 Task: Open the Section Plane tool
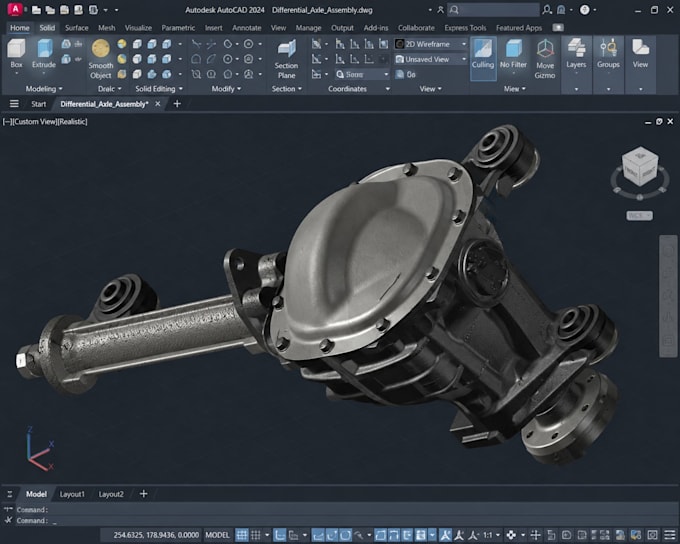click(286, 59)
